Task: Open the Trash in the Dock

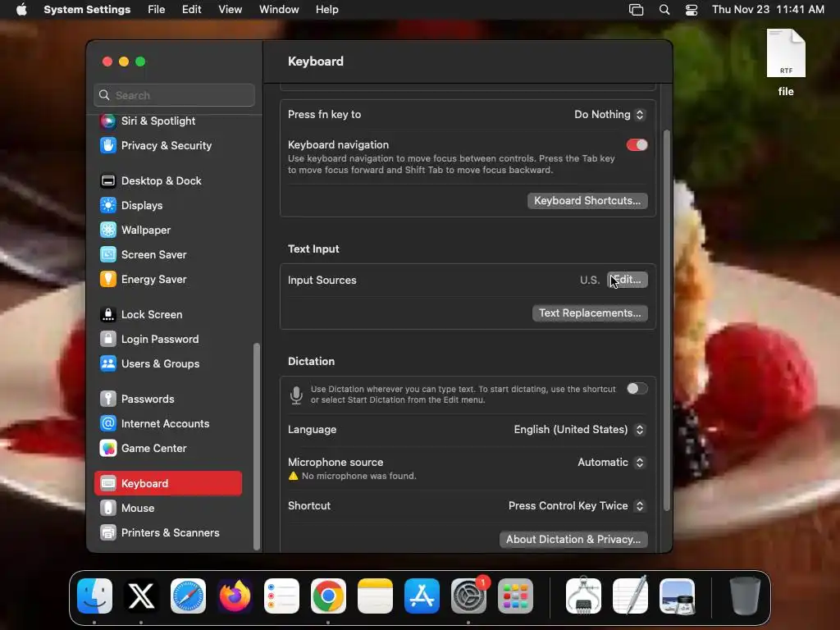Action: pos(745,596)
